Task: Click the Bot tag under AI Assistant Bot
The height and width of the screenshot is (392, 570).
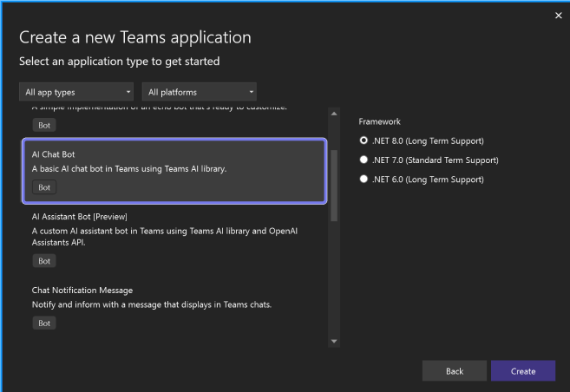Action: click(44, 261)
